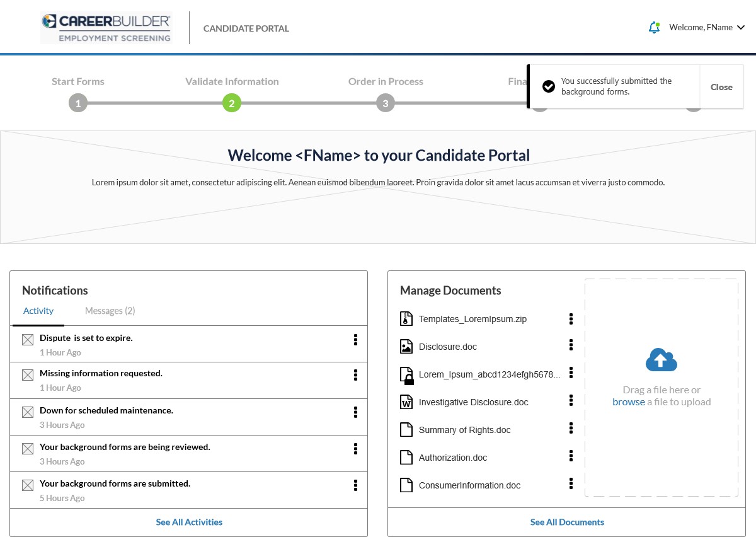Click the Templates_LoremIpsum.zip file icon
This screenshot has height=537, width=756.
pyautogui.click(x=406, y=319)
